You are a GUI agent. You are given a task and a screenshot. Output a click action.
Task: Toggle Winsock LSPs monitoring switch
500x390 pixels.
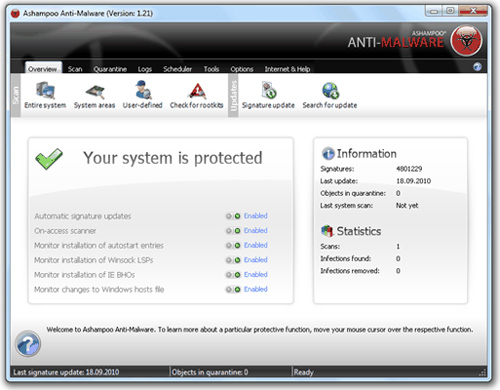coord(233,260)
